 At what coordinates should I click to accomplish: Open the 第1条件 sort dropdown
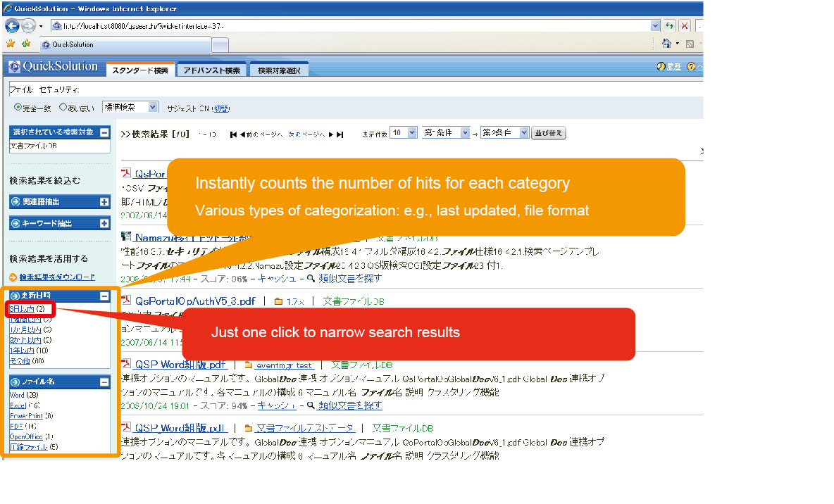pyautogui.click(x=447, y=133)
